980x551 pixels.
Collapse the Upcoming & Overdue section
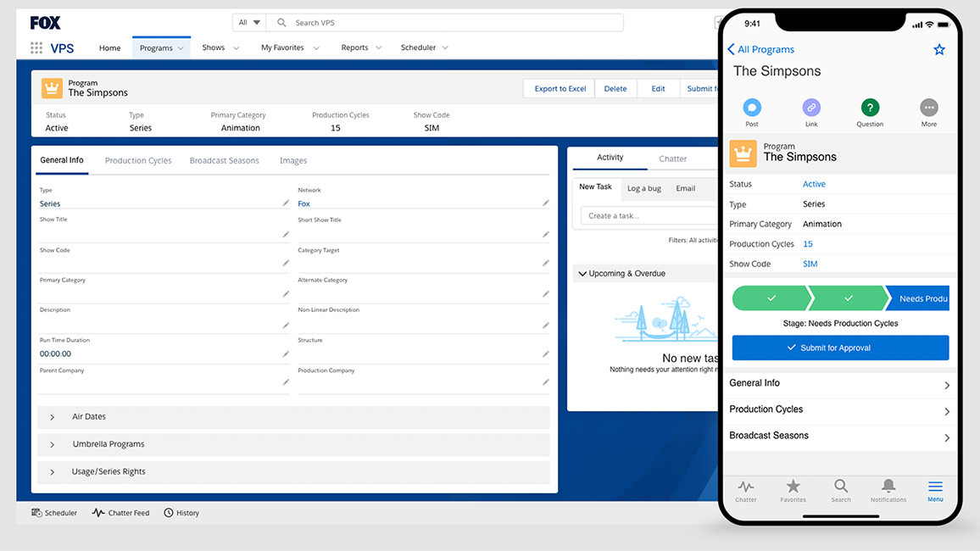click(x=582, y=274)
